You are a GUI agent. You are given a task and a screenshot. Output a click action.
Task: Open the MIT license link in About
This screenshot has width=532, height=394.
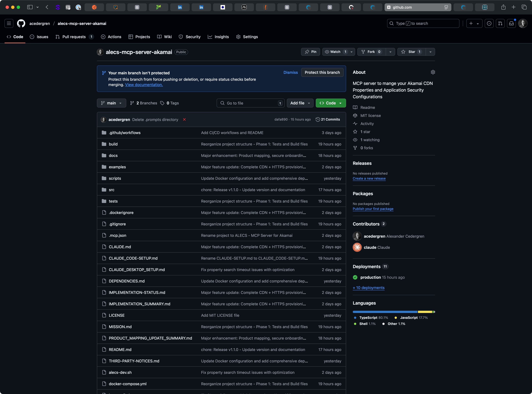(371, 116)
